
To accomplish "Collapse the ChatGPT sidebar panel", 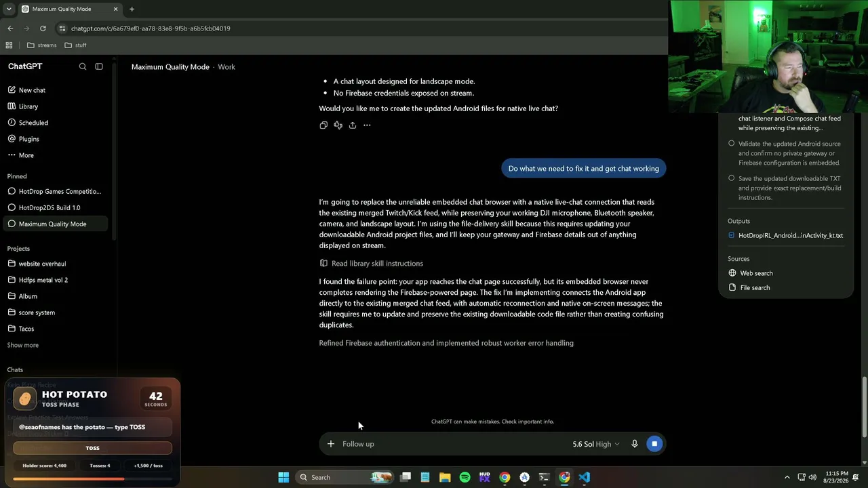I will click(x=99, y=66).
